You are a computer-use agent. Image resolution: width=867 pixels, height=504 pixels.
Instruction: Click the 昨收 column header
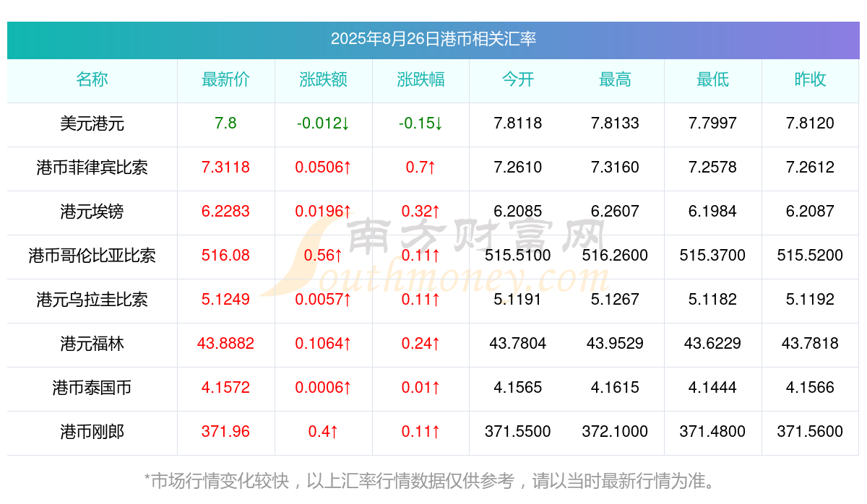(811, 79)
